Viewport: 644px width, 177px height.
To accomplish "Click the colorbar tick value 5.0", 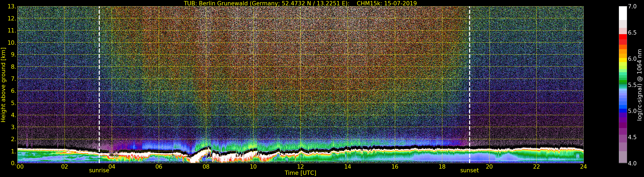I will pos(632,111).
